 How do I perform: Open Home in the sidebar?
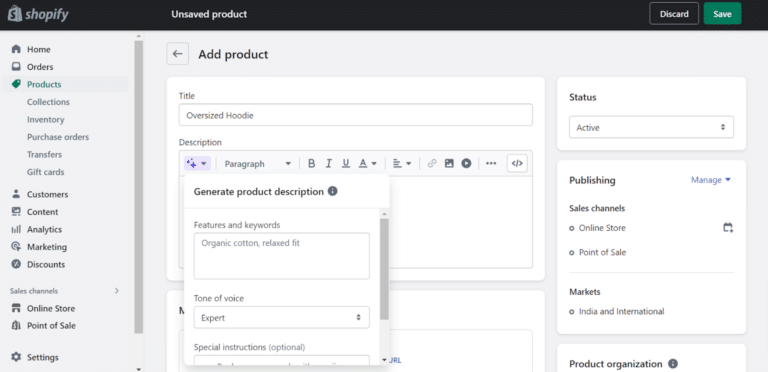point(39,49)
